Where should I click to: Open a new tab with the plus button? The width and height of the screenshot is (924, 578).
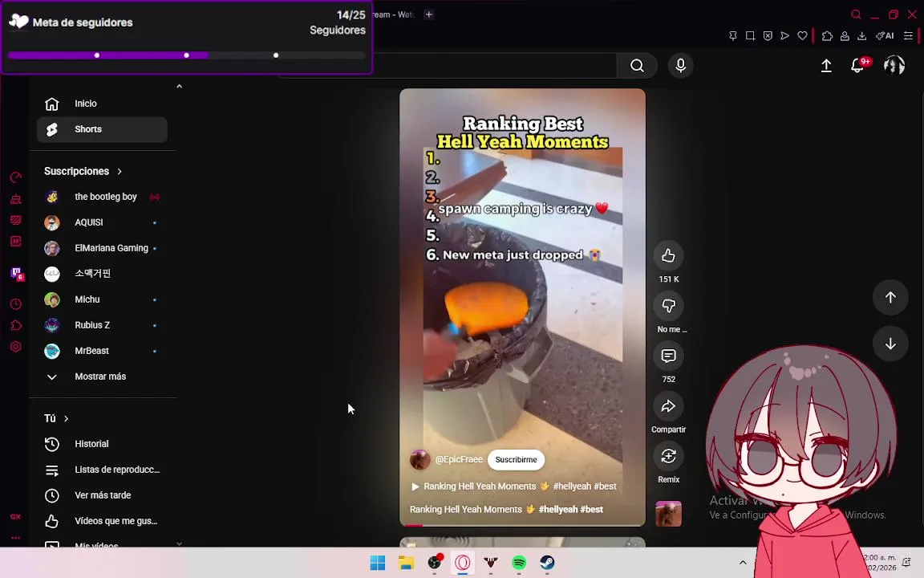(429, 14)
